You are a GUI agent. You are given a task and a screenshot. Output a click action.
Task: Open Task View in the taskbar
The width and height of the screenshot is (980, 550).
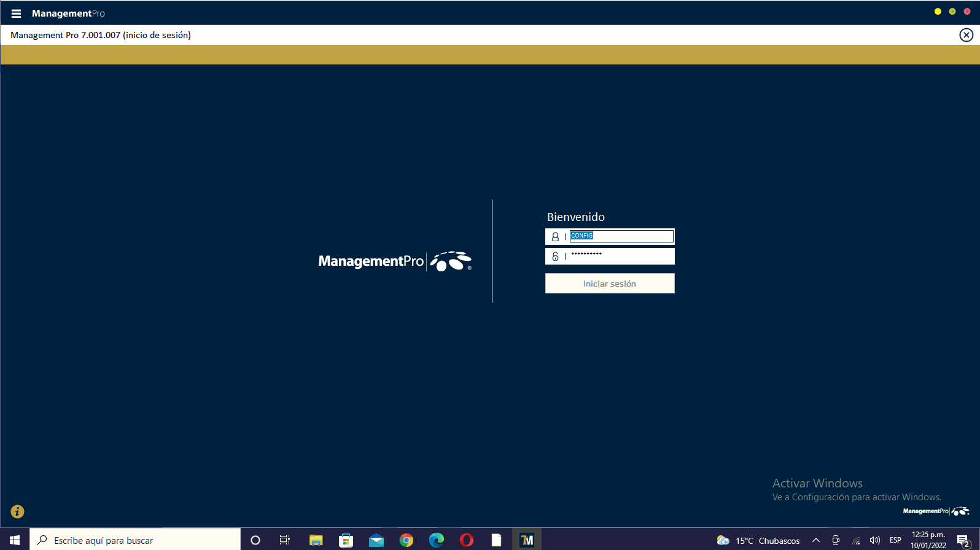[x=285, y=540]
